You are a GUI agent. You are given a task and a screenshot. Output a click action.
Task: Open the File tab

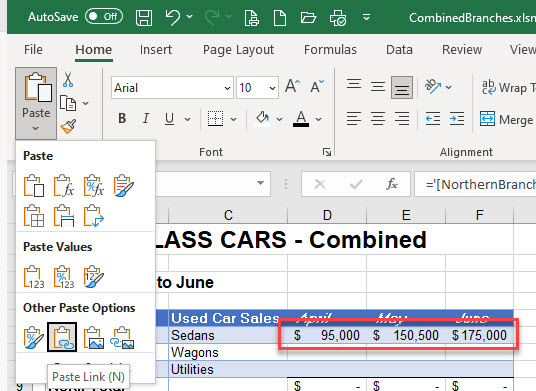pyautogui.click(x=33, y=50)
